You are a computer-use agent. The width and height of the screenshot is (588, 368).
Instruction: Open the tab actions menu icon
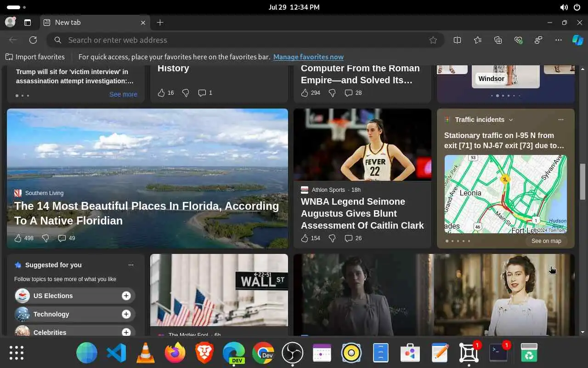28,23
